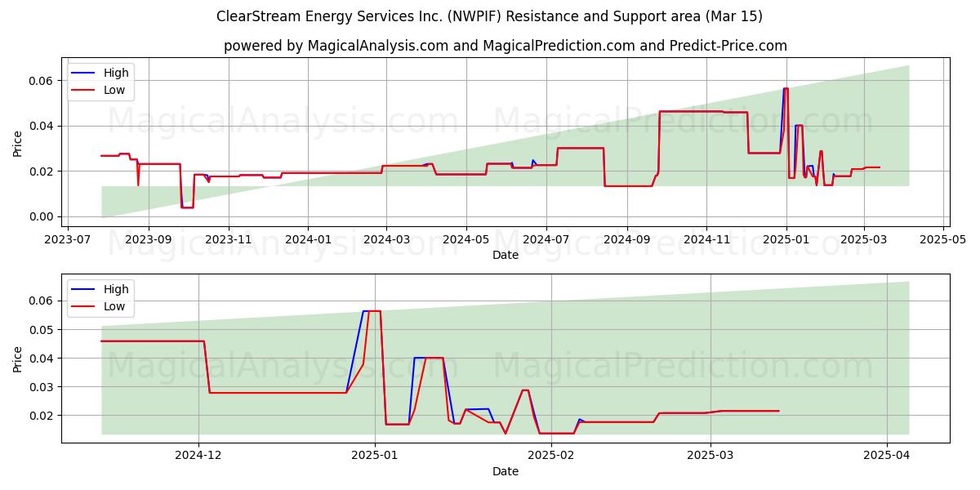The image size is (980, 490).
Task: Click the '0.04' y-axis label in bottom chart
Action: pyautogui.click(x=42, y=359)
